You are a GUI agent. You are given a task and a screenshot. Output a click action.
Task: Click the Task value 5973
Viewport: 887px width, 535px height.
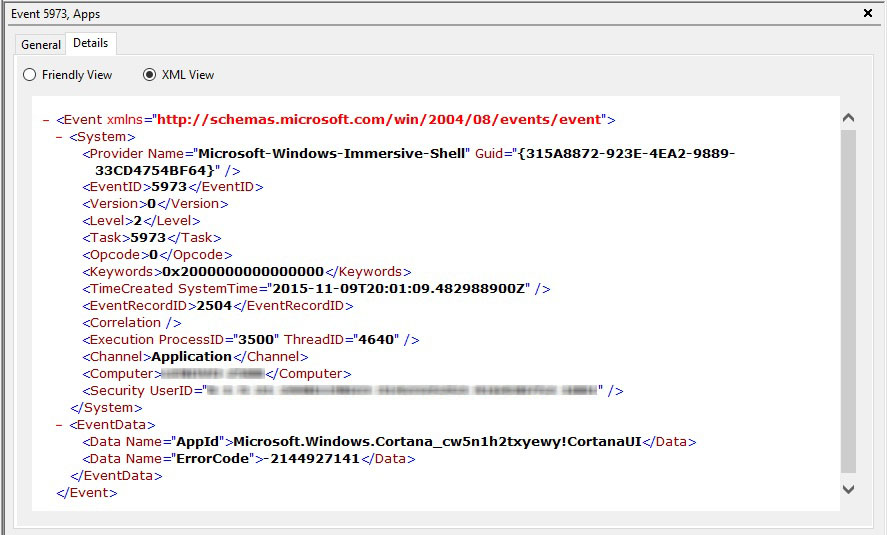pyautogui.click(x=148, y=238)
